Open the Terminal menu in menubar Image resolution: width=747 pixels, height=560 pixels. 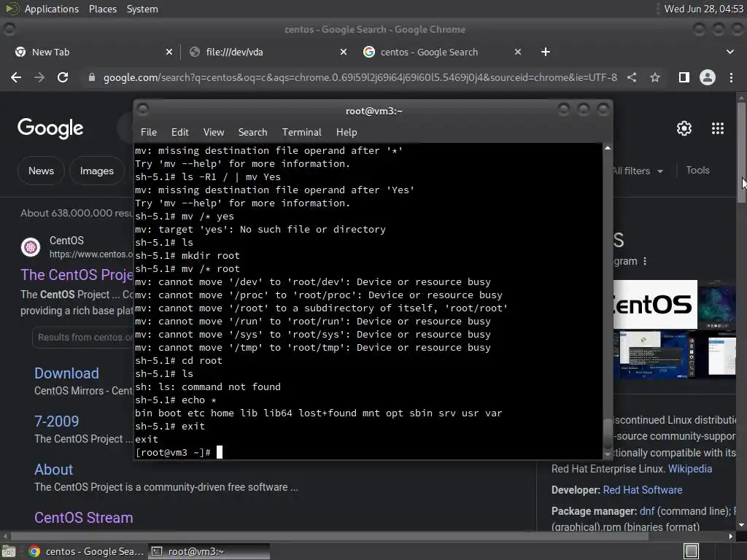click(x=301, y=132)
